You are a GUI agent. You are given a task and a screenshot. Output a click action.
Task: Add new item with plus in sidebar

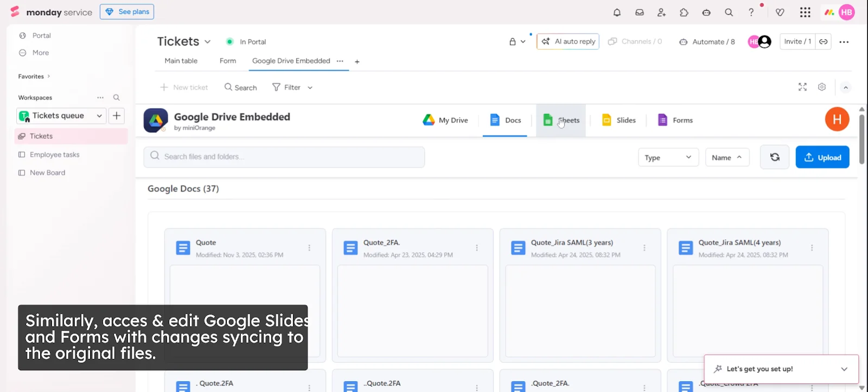point(117,115)
